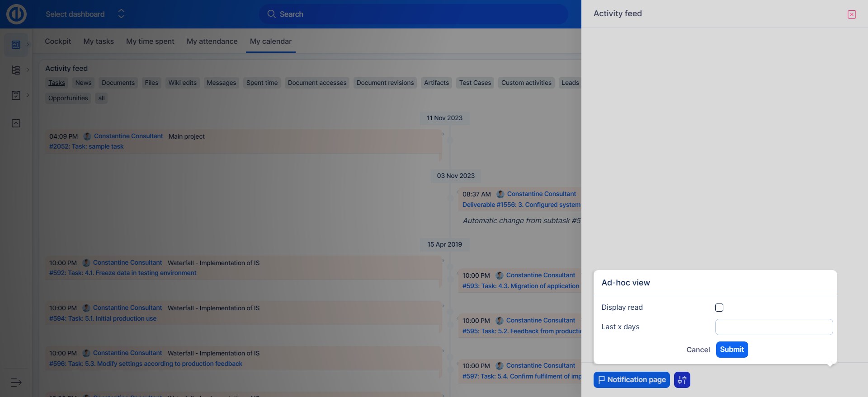The image size is (868, 397).
Task: Switch to the My attendance tab
Action: pos(212,41)
